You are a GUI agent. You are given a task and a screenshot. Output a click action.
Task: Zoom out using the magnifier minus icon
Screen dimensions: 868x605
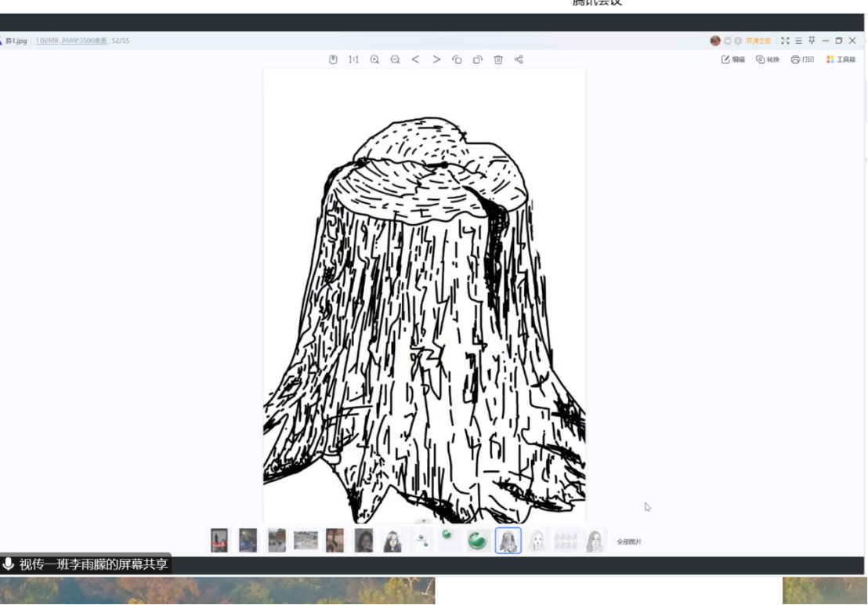[x=395, y=60]
